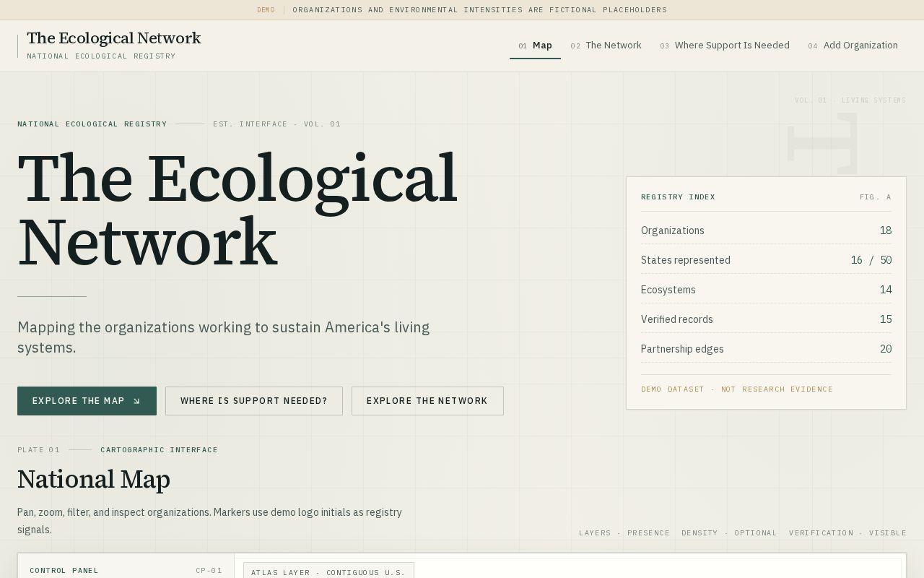Click the Ecosystems row in Registry Index
Image resolution: width=924 pixels, height=578 pixels.
click(766, 290)
